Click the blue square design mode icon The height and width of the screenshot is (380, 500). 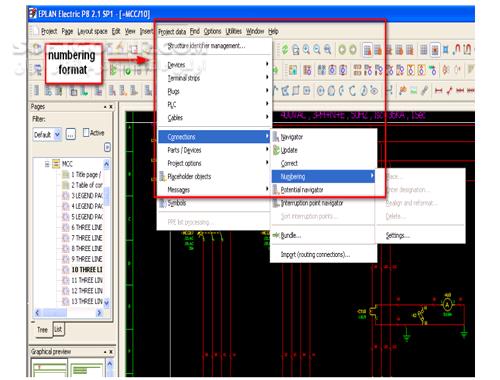coord(446,50)
